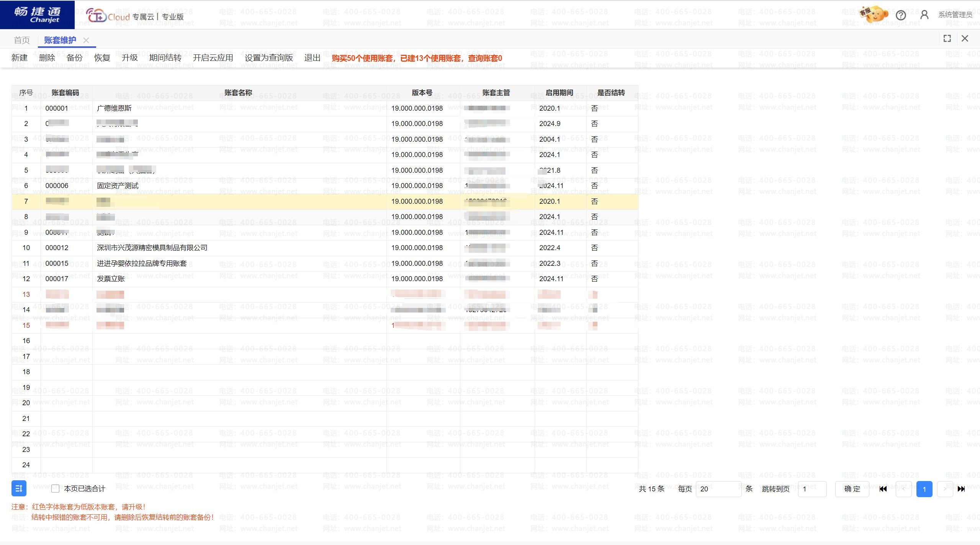980x545 pixels.
Task: Go to next page arrow
Action: [x=944, y=489]
